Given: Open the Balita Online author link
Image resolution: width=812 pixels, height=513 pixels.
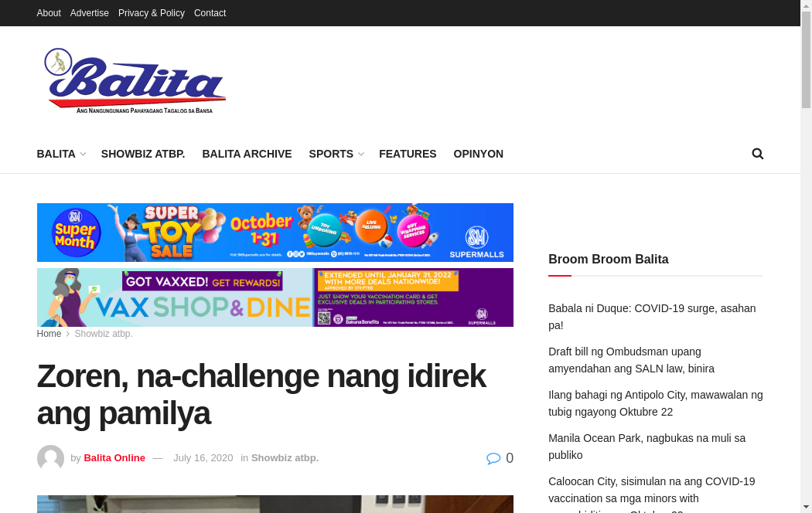Looking at the screenshot, I should pyautogui.click(x=114, y=458).
